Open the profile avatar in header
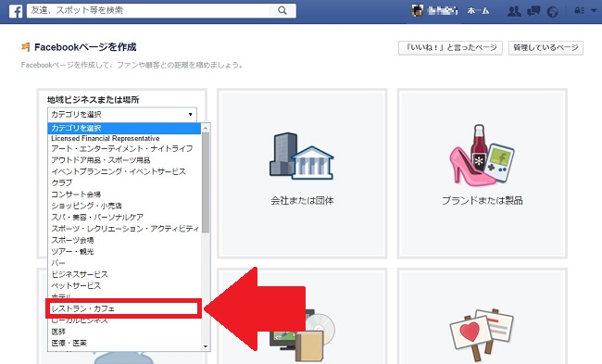The image size is (602, 364). tap(418, 10)
